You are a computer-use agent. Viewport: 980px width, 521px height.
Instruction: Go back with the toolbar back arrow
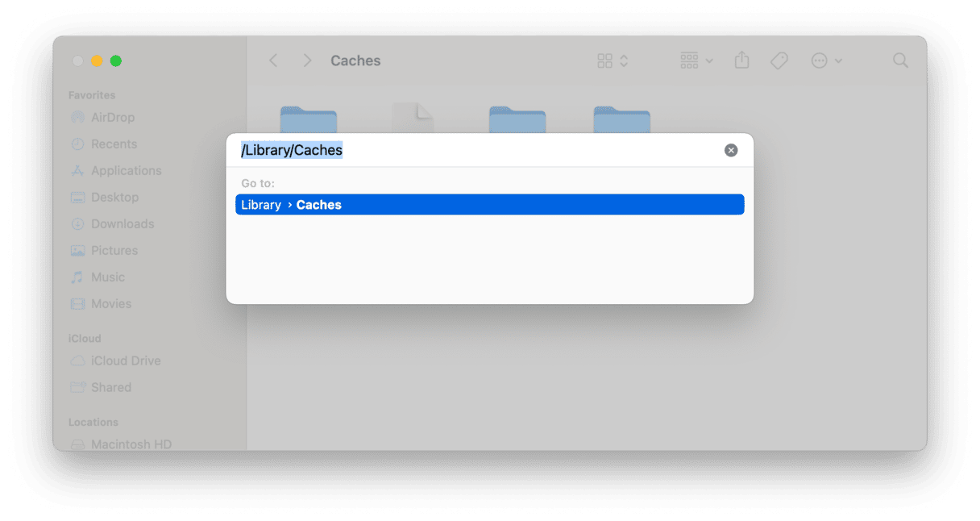pyautogui.click(x=274, y=60)
